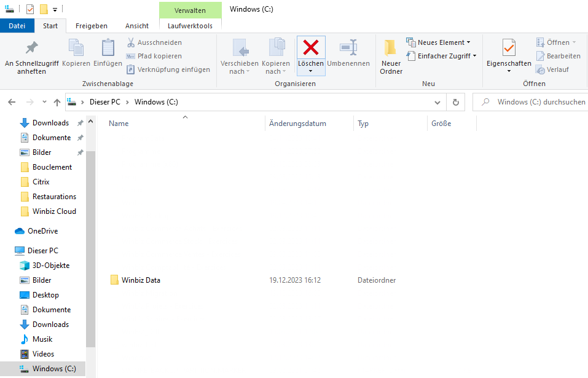Switch to the Start tab
Screen dimensions: 588x378
point(50,26)
